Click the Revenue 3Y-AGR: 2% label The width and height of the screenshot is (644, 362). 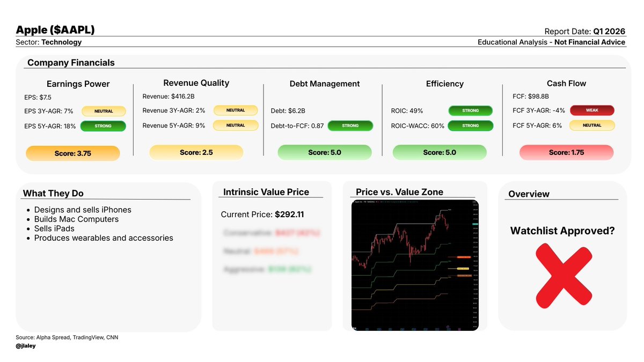[174, 110]
